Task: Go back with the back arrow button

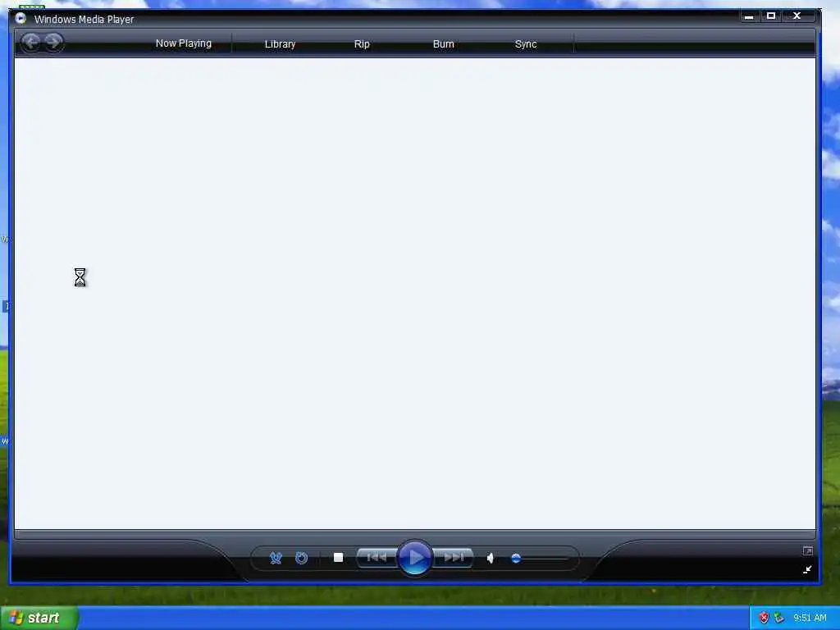Action: coord(31,43)
